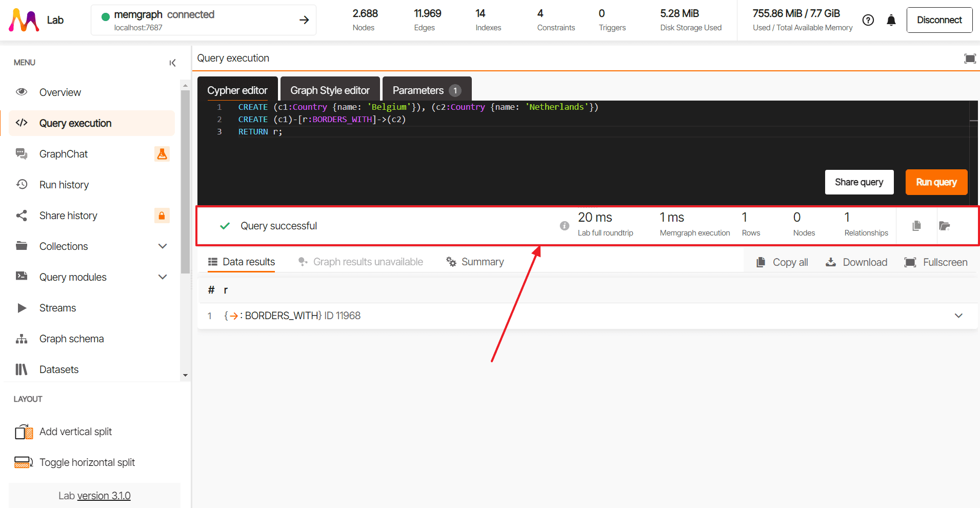Click the Run query button
This screenshot has height=508, width=980.
936,182
